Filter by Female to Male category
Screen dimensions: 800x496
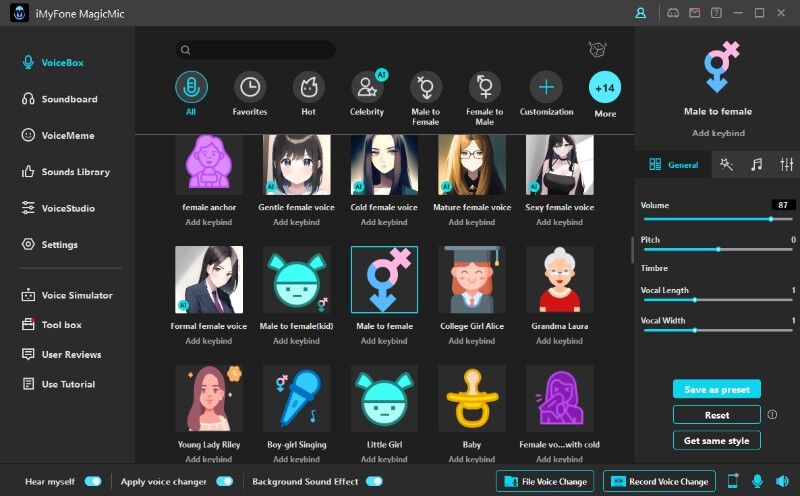pyautogui.click(x=485, y=87)
